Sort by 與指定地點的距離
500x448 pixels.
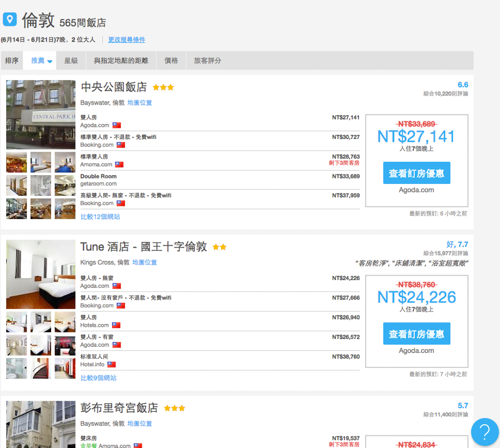coord(121,61)
